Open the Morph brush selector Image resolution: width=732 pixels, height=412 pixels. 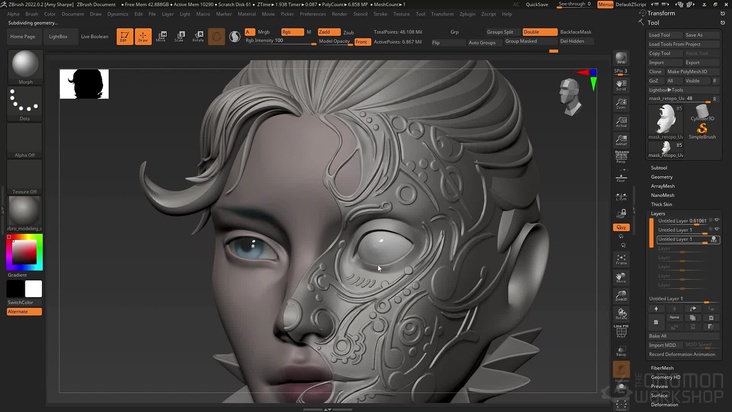click(25, 67)
